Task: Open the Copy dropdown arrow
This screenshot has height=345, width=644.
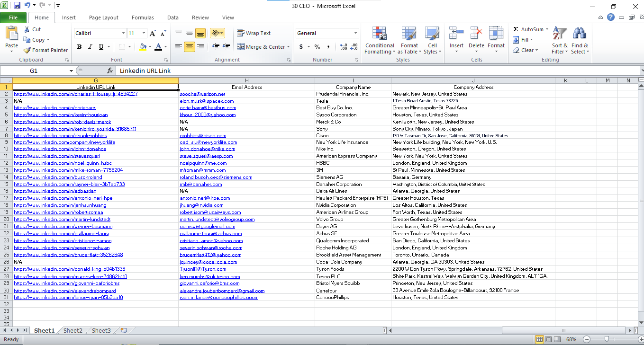Action: (48, 40)
